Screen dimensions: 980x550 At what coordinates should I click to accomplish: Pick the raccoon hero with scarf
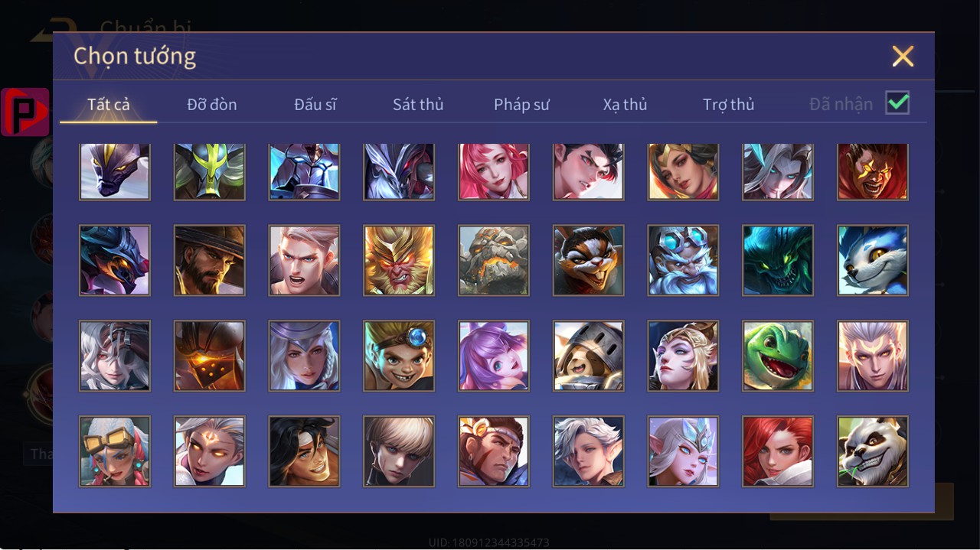pyautogui.click(x=589, y=260)
